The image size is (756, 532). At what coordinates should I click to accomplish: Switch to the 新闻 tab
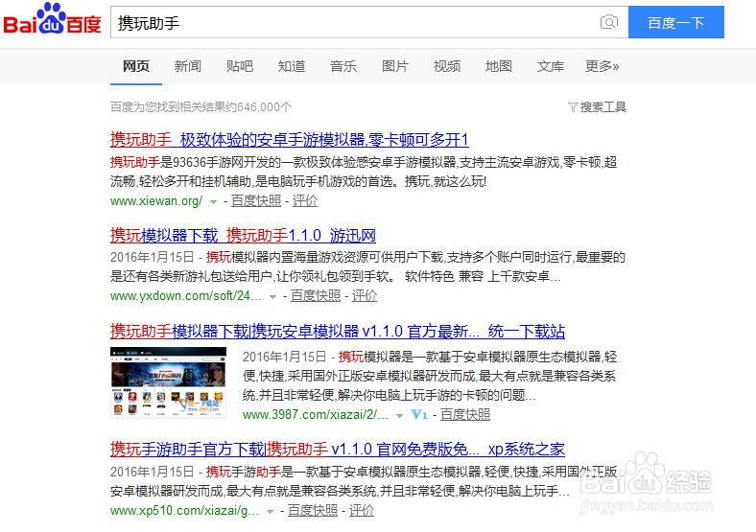pos(187,66)
